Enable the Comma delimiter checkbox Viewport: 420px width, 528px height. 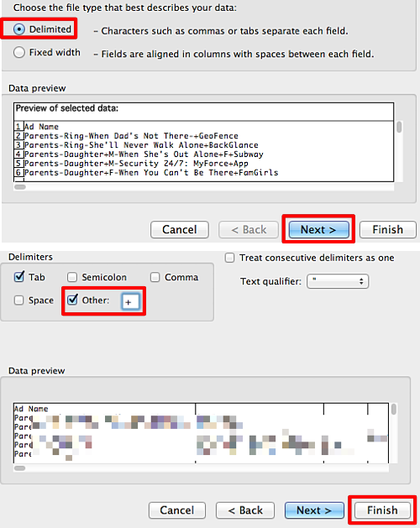pos(155,278)
